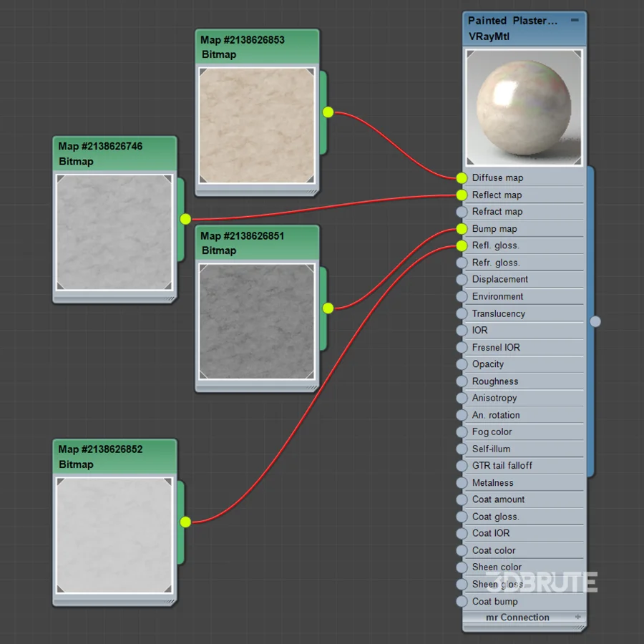The width and height of the screenshot is (644, 644).
Task: Select the Painted Plaster VRayMtl title bar
Action: point(512,21)
